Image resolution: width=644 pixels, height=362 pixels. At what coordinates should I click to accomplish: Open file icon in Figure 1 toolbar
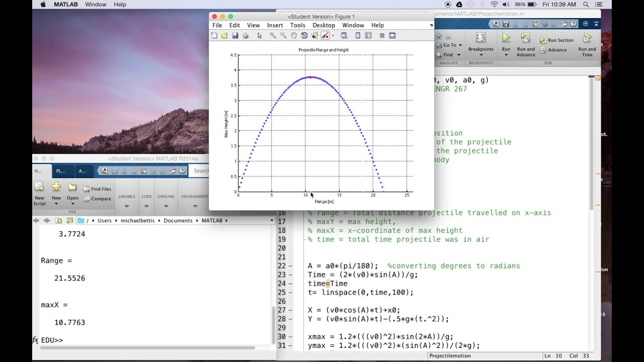coord(224,36)
